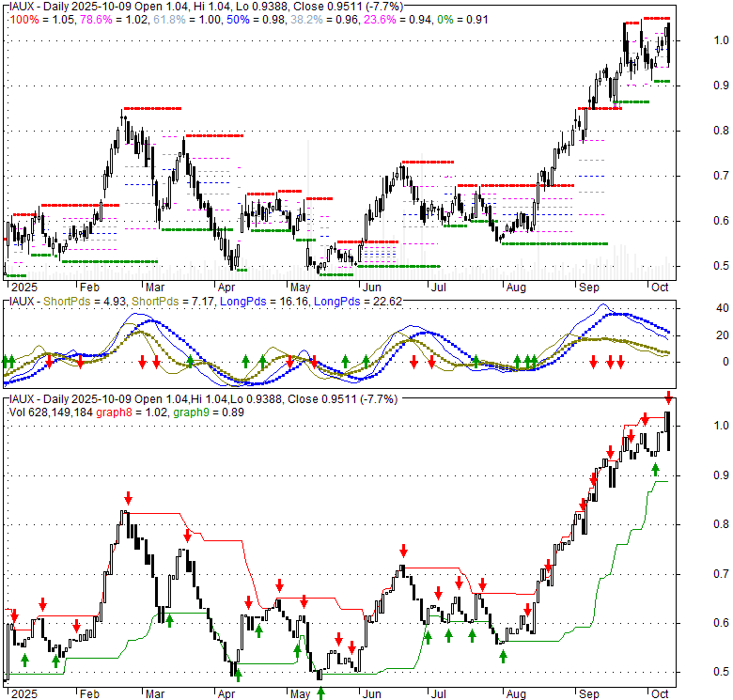Select the Jun label on the bottom chart axis
Viewport: 733px width, 700px height.
click(371, 694)
